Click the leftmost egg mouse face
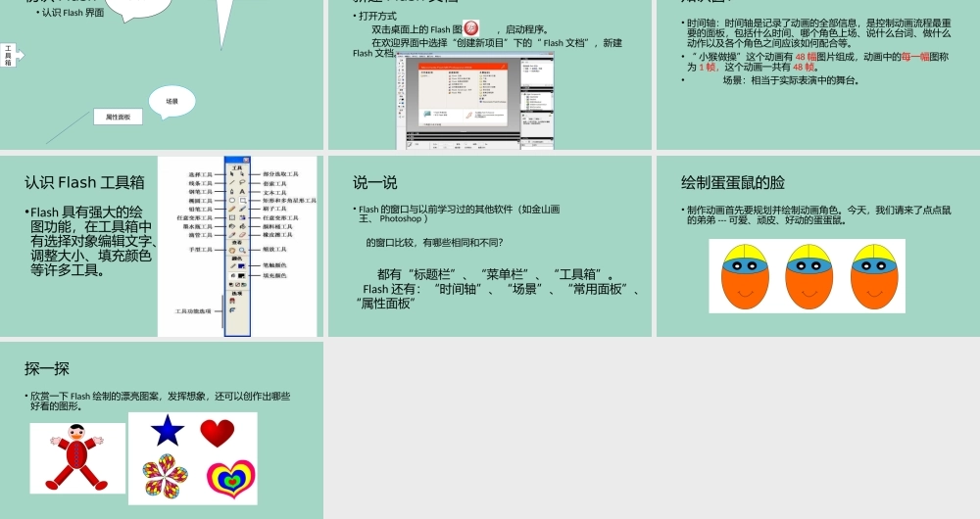Viewport: 980px width, 519px height. [745, 276]
